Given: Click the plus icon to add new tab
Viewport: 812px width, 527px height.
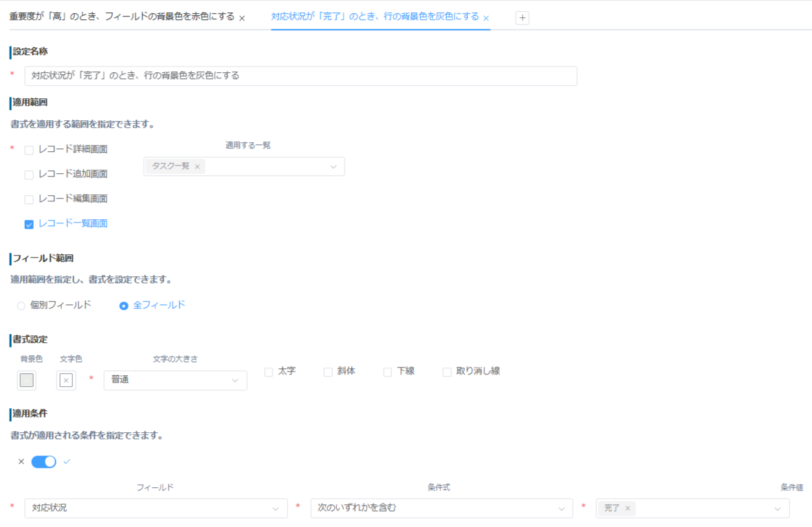Looking at the screenshot, I should click(522, 19).
